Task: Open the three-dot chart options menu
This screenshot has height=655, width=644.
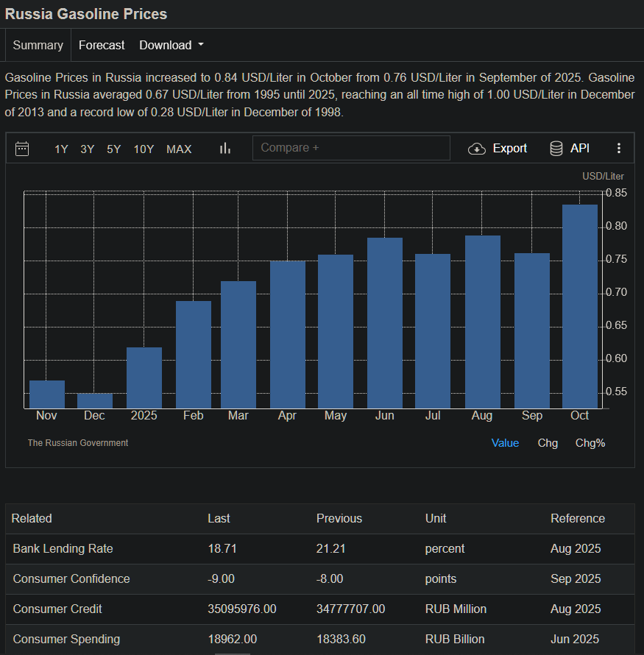Action: click(619, 148)
